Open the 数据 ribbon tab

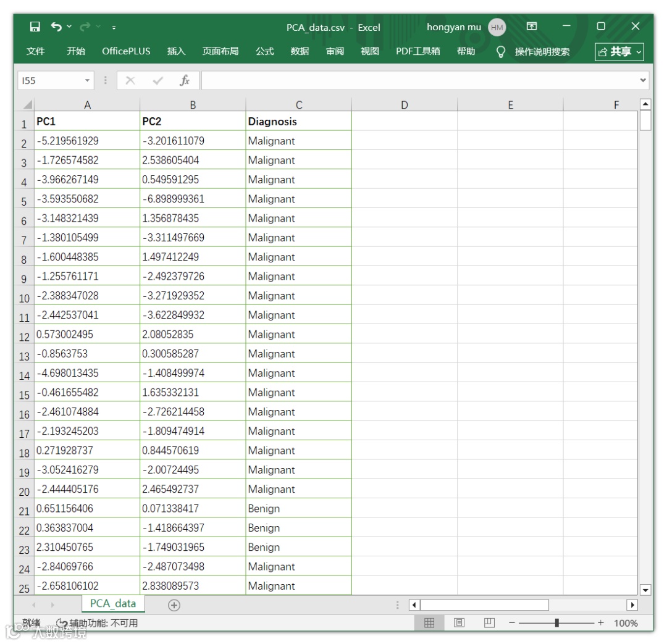click(300, 51)
